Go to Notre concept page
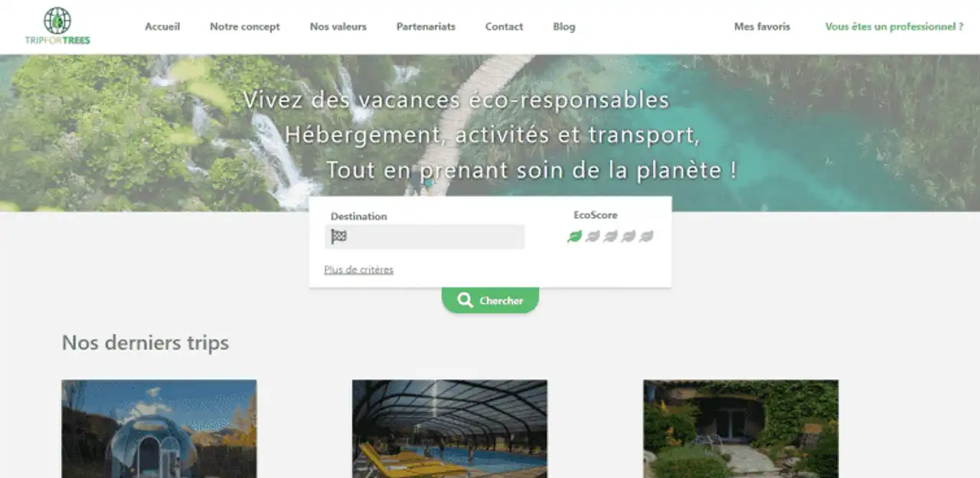980x478 pixels. pyautogui.click(x=245, y=26)
